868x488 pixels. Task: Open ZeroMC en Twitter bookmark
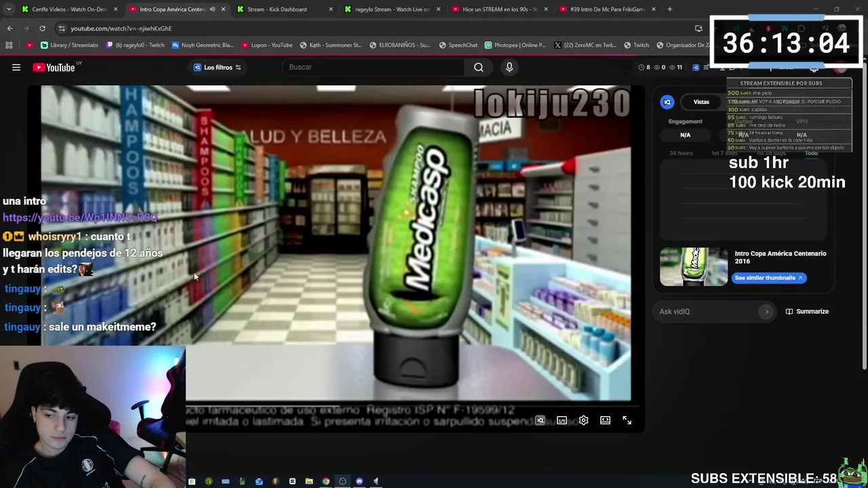pos(585,45)
